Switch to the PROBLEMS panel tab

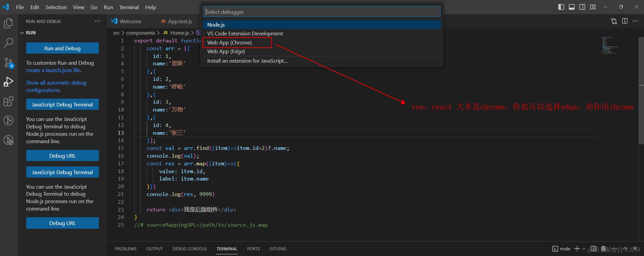click(x=125, y=249)
